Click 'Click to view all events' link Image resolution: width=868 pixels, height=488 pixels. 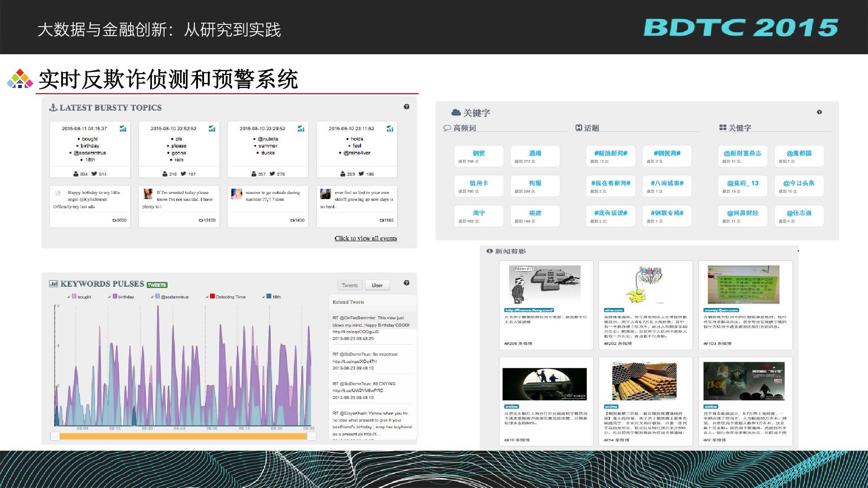pyautogui.click(x=365, y=239)
